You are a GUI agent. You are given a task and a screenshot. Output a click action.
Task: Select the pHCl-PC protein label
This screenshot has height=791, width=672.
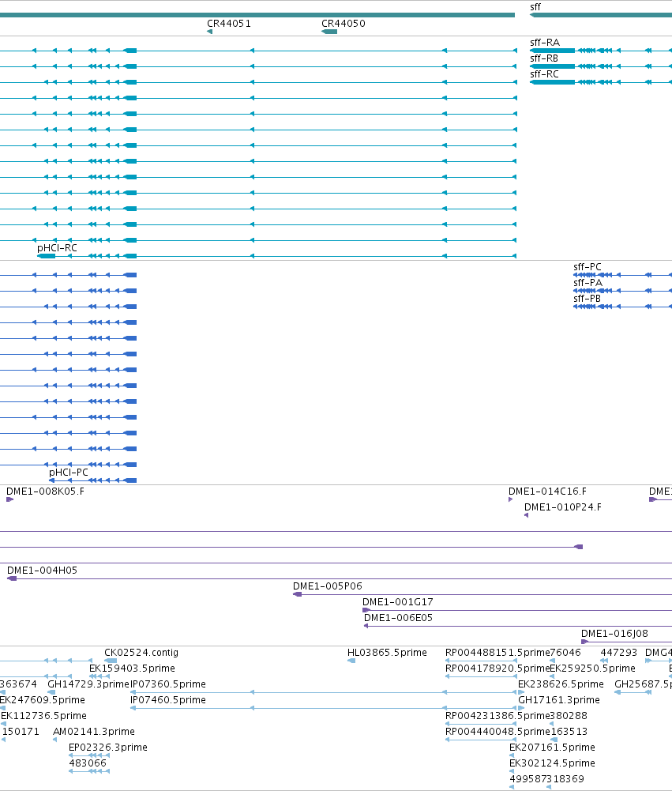(x=69, y=473)
